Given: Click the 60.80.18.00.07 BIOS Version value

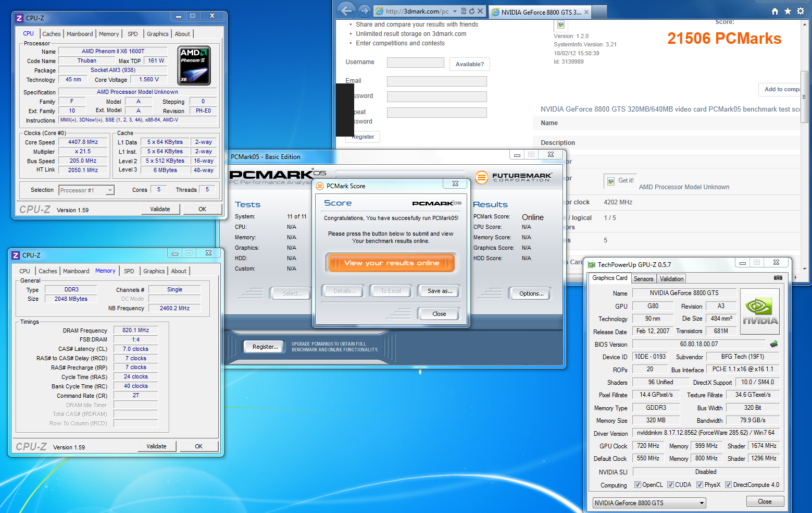Looking at the screenshot, I should [698, 344].
